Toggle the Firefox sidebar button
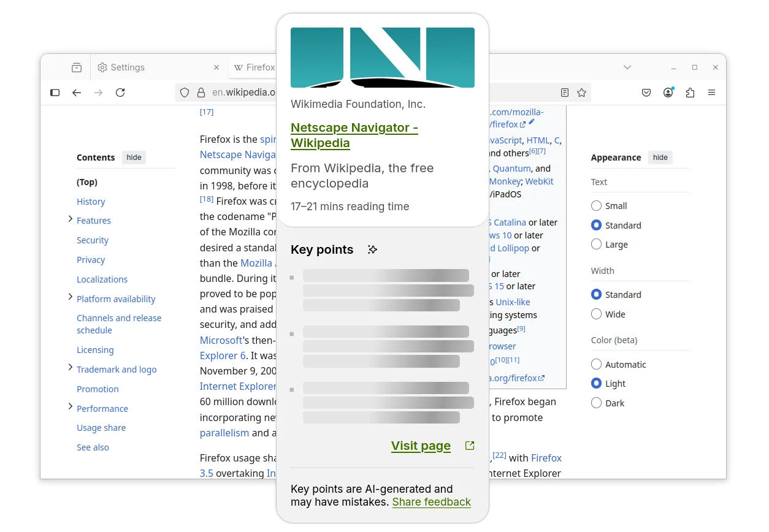 (x=55, y=93)
